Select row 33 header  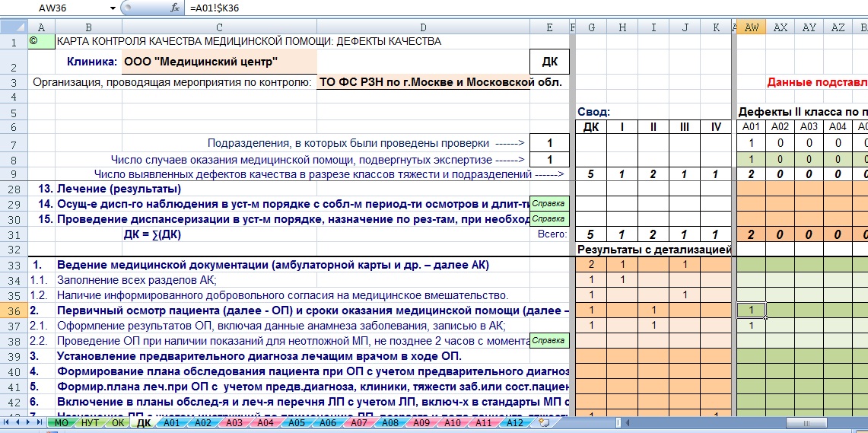point(13,266)
